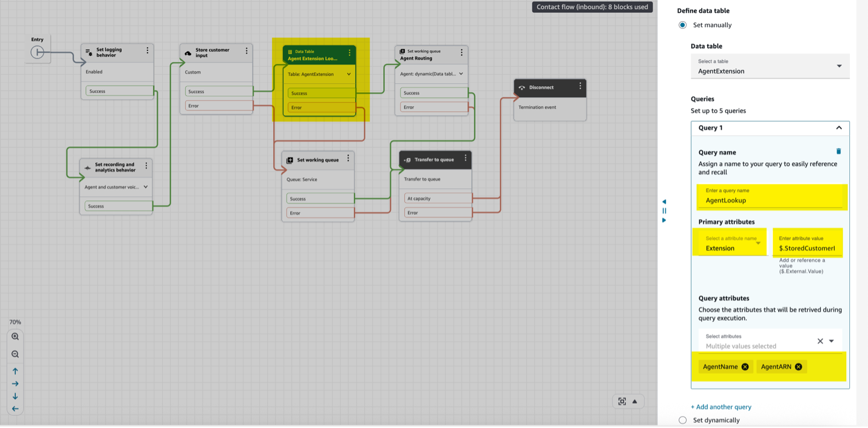The height and width of the screenshot is (428, 868).
Task: Open the Agent Extension Lookup block kebab menu
Action: tap(348, 53)
